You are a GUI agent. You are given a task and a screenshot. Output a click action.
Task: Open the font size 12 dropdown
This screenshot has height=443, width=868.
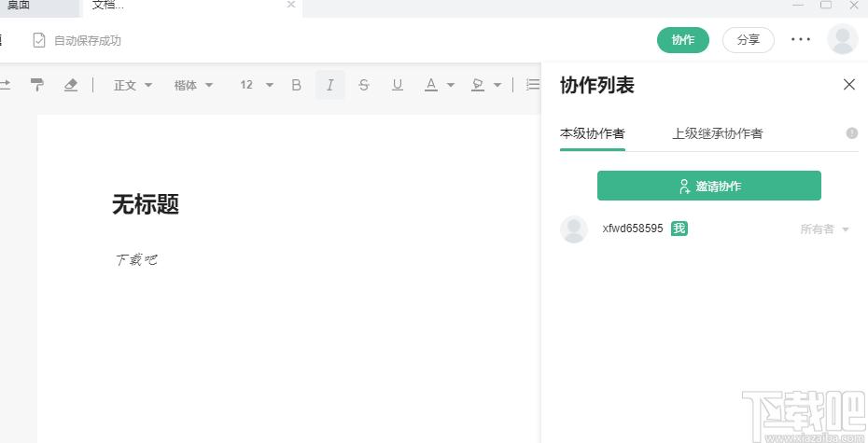[x=257, y=85]
